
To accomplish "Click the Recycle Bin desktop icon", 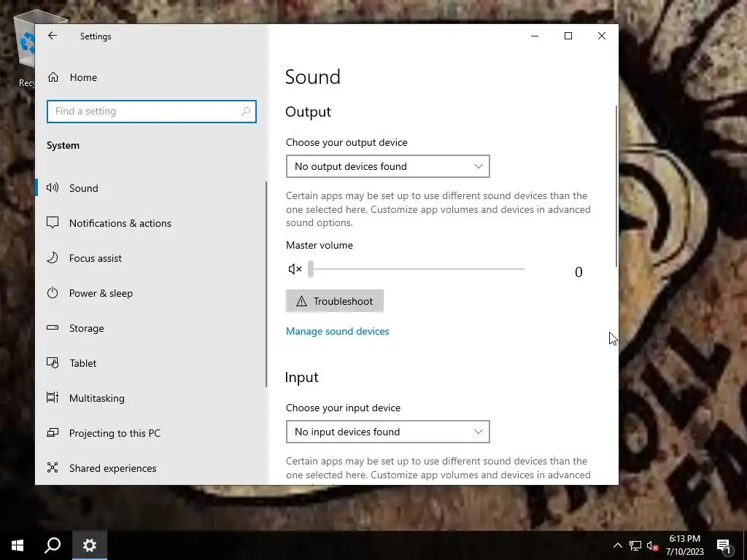I will click(x=27, y=47).
